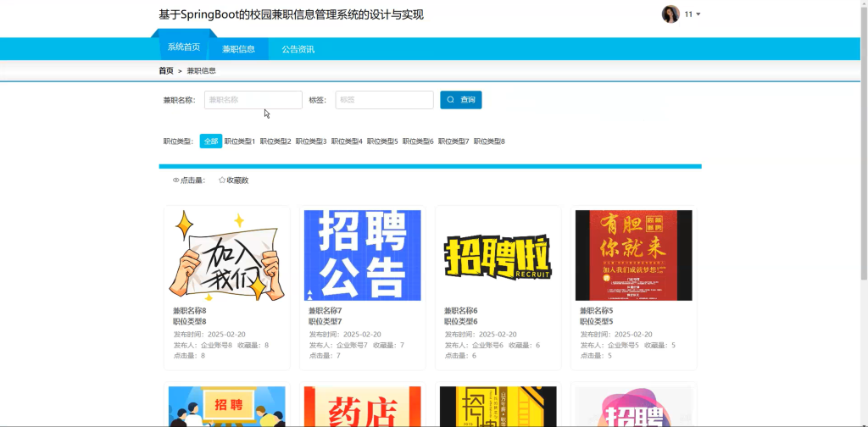Click the magnifier icon in 查询 button

(x=451, y=100)
